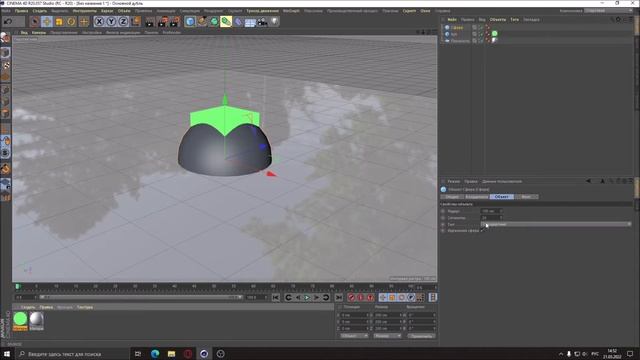Click the radius value field
This screenshot has width=640, height=360.
491,211
